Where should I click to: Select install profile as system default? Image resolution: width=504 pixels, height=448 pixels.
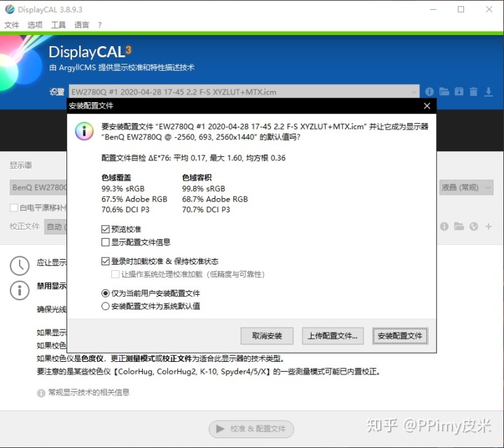click(106, 306)
